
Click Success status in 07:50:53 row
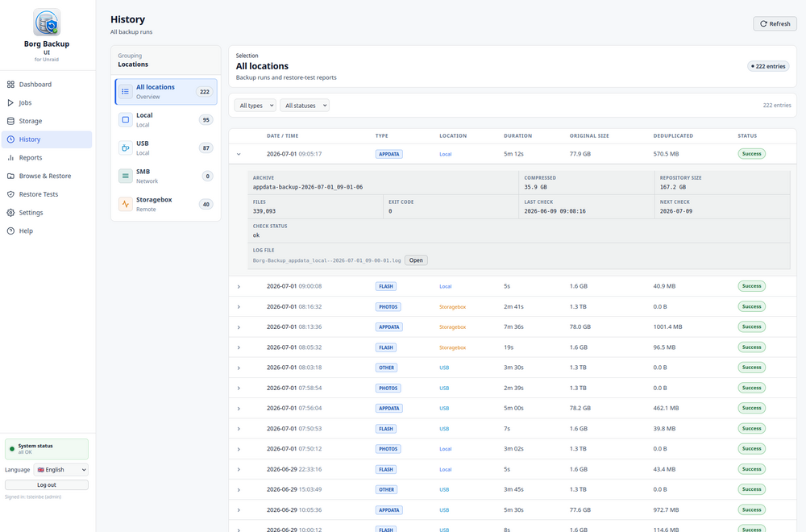(x=751, y=428)
